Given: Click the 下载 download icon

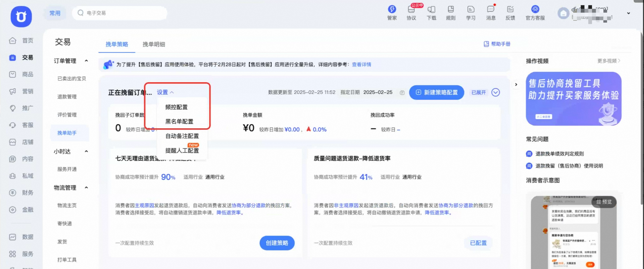Looking at the screenshot, I should pos(431,13).
